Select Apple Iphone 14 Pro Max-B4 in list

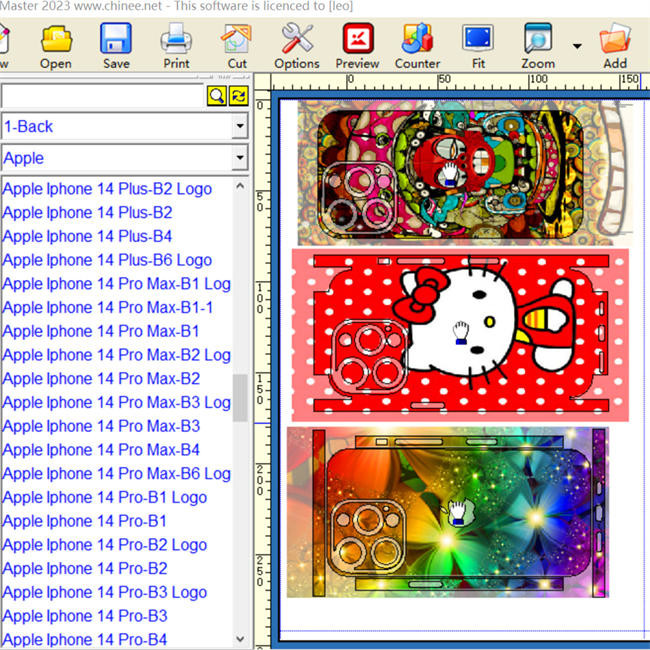tap(101, 450)
